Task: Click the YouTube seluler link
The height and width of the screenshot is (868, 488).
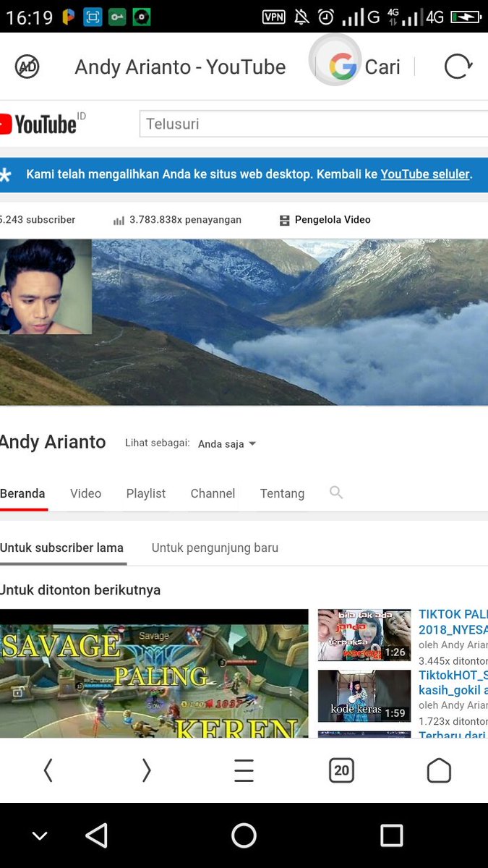Action: pyautogui.click(x=425, y=174)
